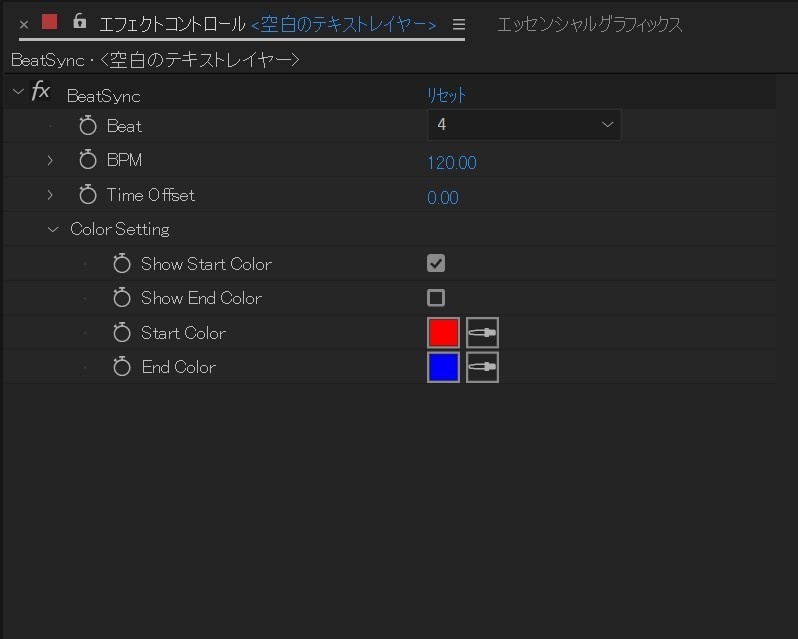Select the エフェクトコントロール tab
Viewport: 798px width, 639px height.
pyautogui.click(x=172, y=24)
